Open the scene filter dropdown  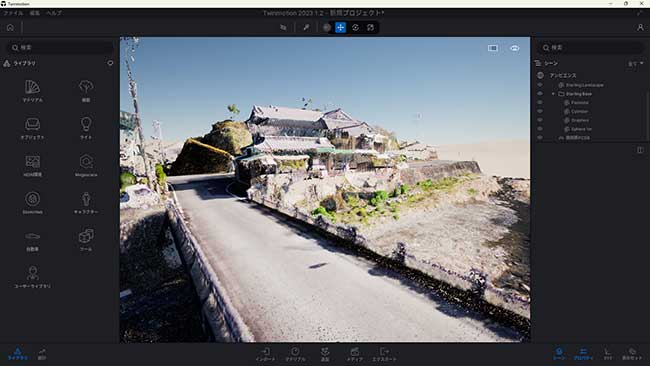click(x=635, y=63)
